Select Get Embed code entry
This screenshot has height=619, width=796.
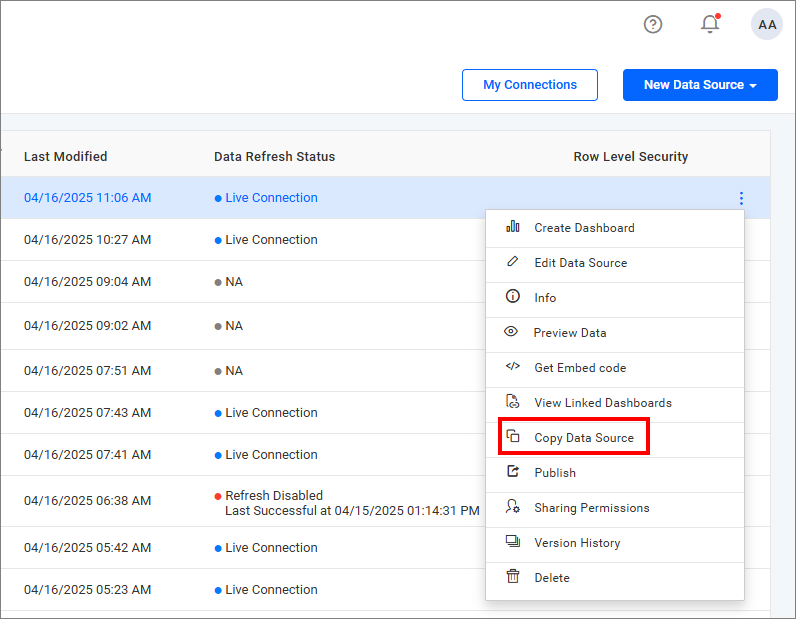point(615,368)
